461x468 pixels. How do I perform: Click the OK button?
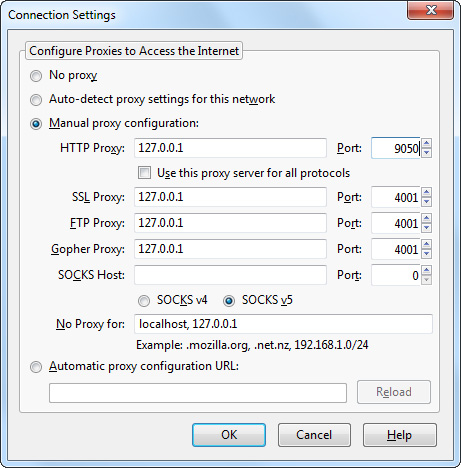229,435
